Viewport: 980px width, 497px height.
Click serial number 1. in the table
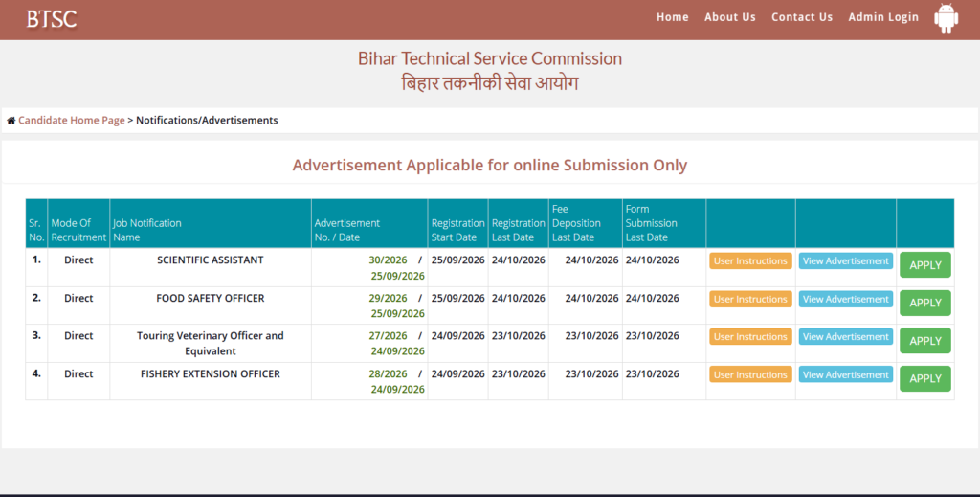(x=36, y=260)
